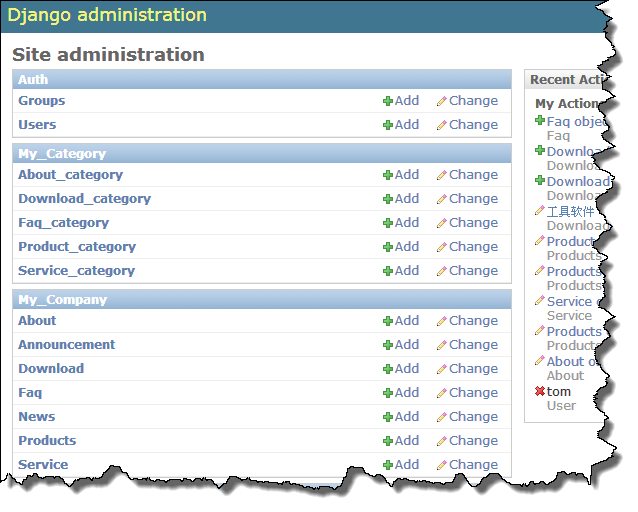This screenshot has height=512, width=638.
Task: Open the About model under My_Company
Action: tap(37, 321)
